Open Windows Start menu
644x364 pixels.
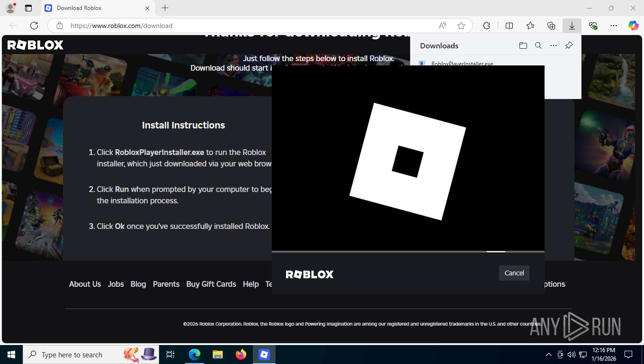[x=11, y=355]
